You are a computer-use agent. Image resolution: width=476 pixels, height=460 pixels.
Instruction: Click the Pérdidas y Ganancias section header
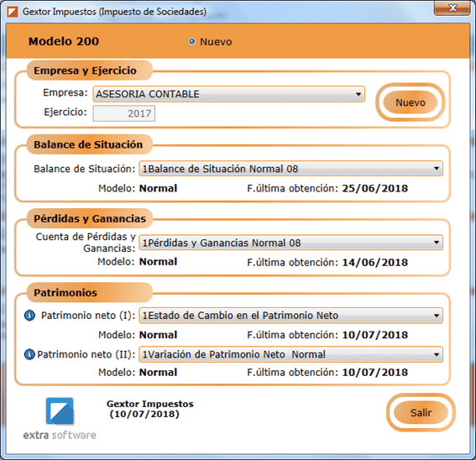coord(90,218)
